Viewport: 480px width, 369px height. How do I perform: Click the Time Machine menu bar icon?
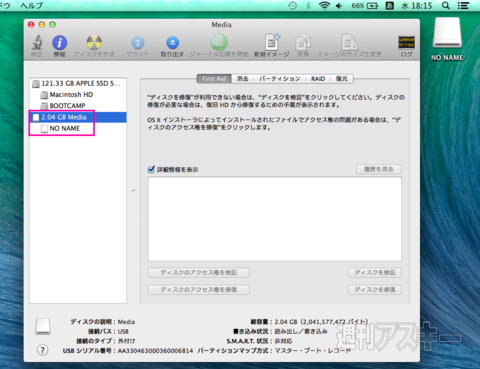pyautogui.click(x=292, y=6)
